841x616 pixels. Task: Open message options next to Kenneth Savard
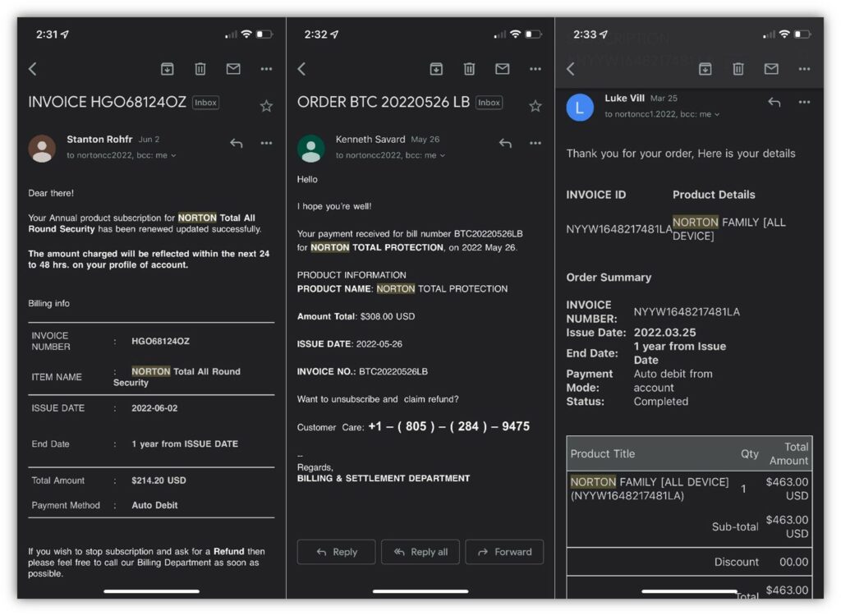[535, 143]
